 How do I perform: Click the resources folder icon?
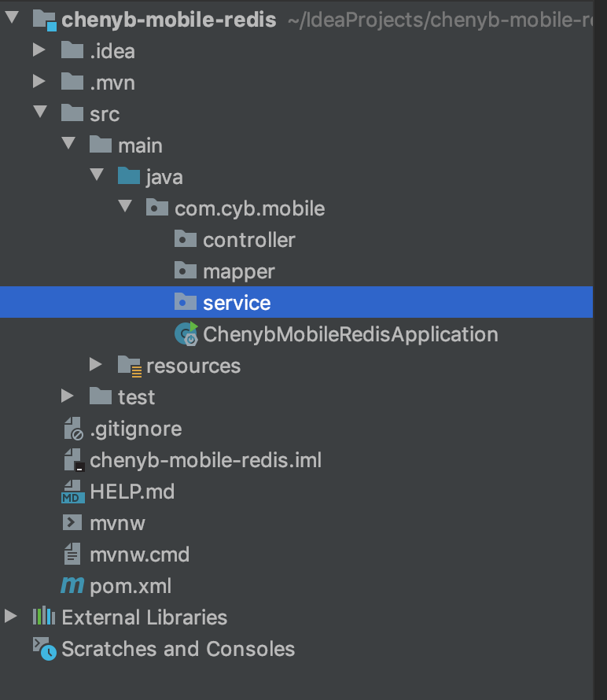click(x=130, y=366)
